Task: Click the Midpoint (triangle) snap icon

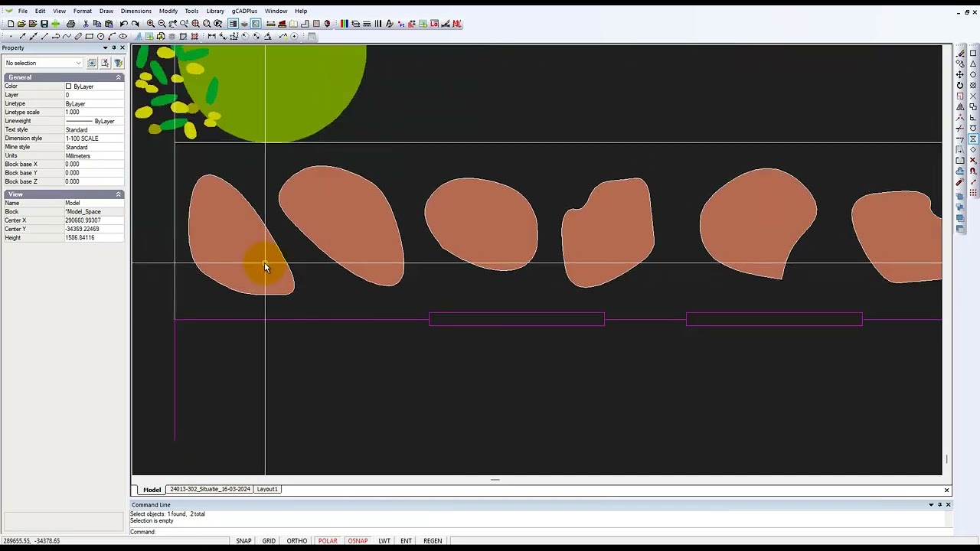Action: (973, 64)
